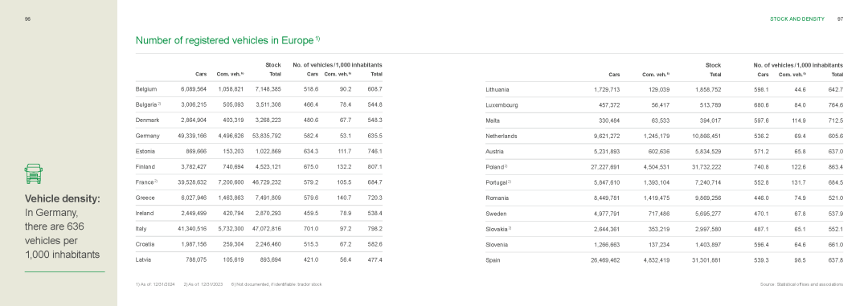Click the Luxembourg row label
868x306 pixels.
(x=502, y=105)
